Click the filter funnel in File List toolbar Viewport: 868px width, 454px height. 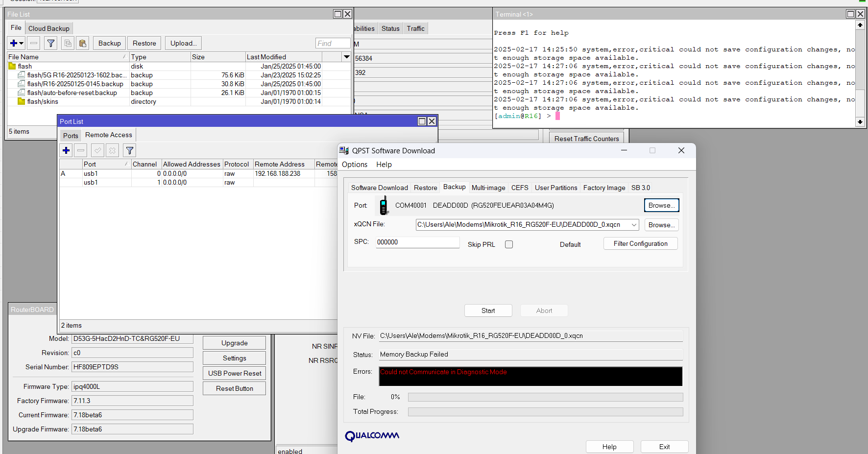(50, 43)
